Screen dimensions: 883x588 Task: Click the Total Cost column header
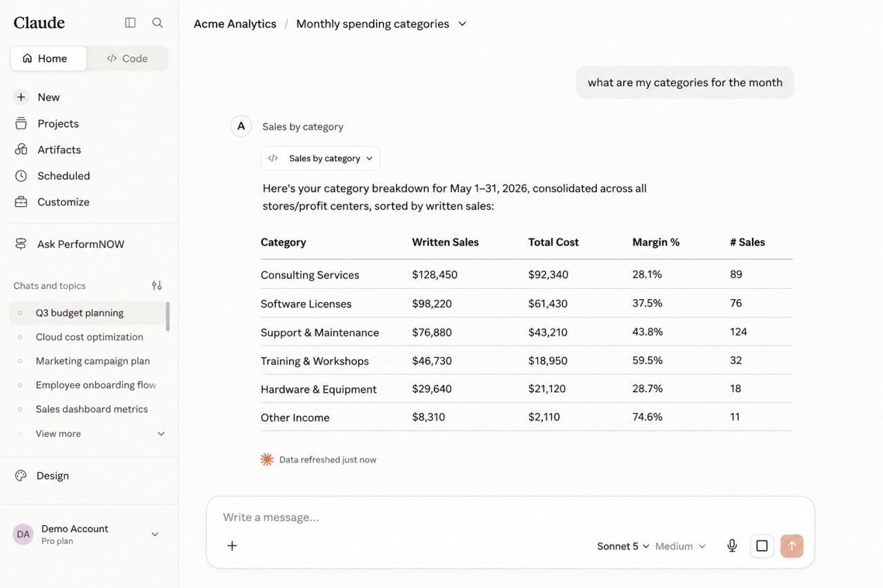coord(553,242)
